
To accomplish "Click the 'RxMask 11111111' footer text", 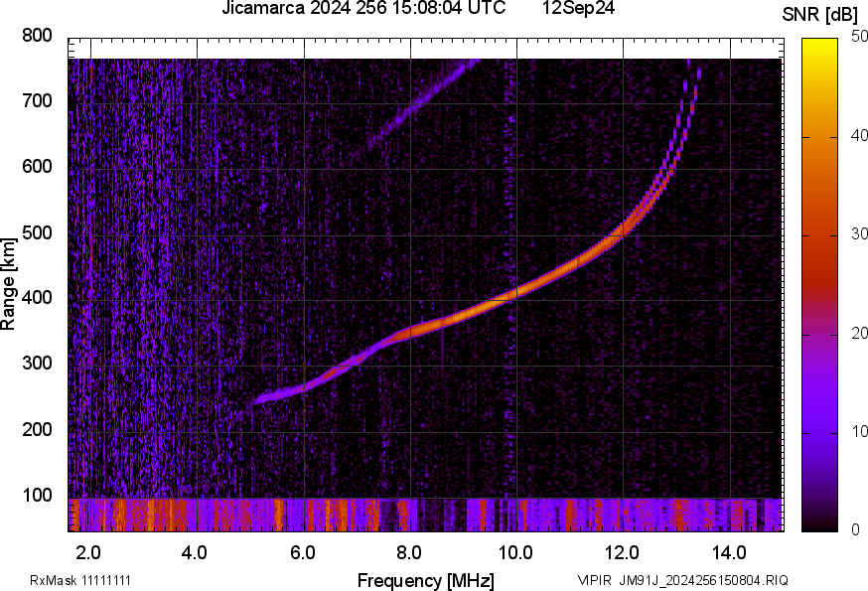I will 80,580.
